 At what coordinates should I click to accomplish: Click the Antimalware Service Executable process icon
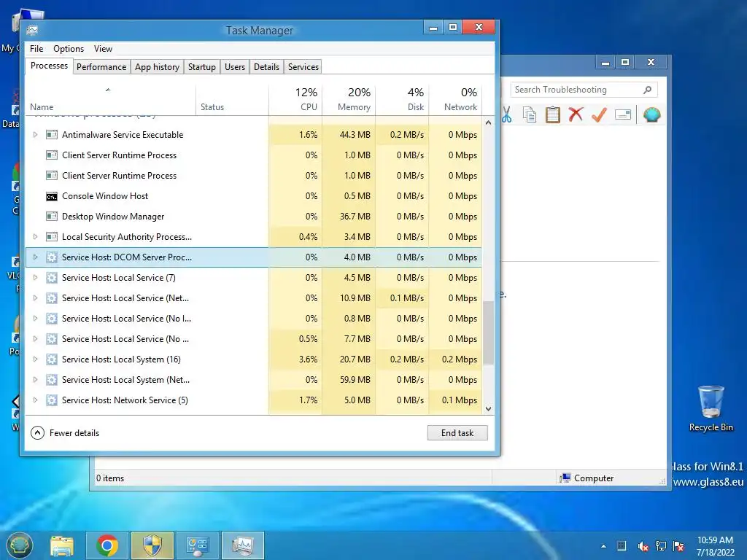click(x=52, y=135)
